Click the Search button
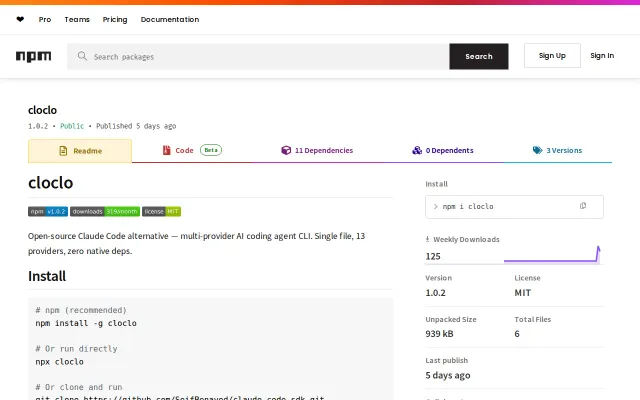Image resolution: width=640 pixels, height=400 pixels. point(479,56)
